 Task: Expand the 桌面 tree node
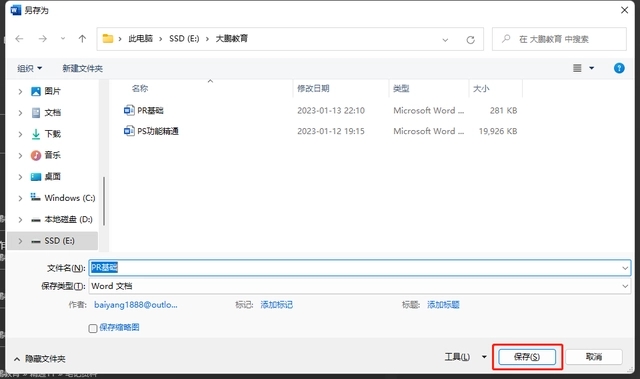[20, 177]
